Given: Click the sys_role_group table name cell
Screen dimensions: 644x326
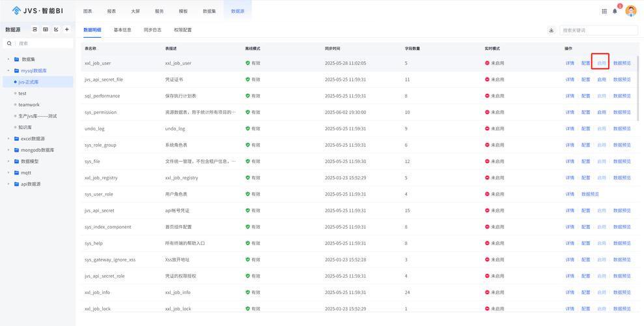Looking at the screenshot, I should click(100, 145).
